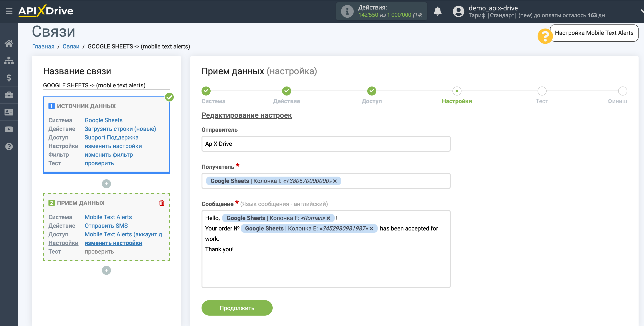Open the connections sitemap sidebar icon

(9, 60)
